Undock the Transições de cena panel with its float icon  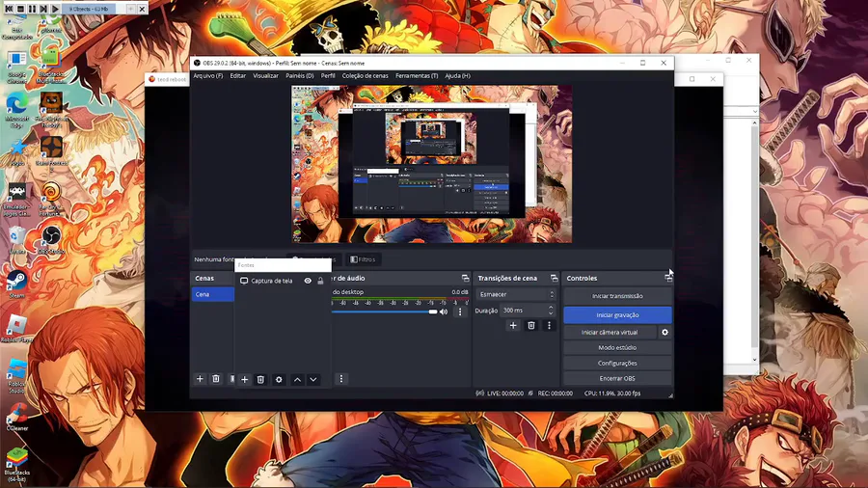point(554,279)
